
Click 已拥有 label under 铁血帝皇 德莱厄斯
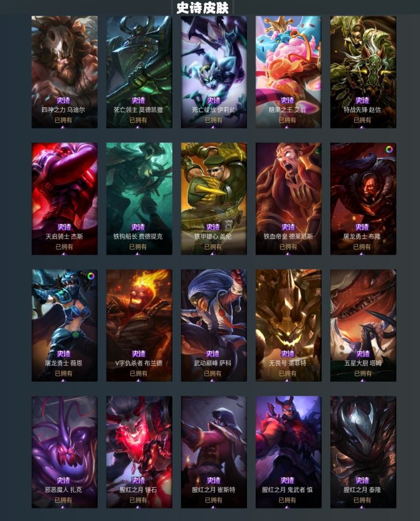(x=288, y=246)
